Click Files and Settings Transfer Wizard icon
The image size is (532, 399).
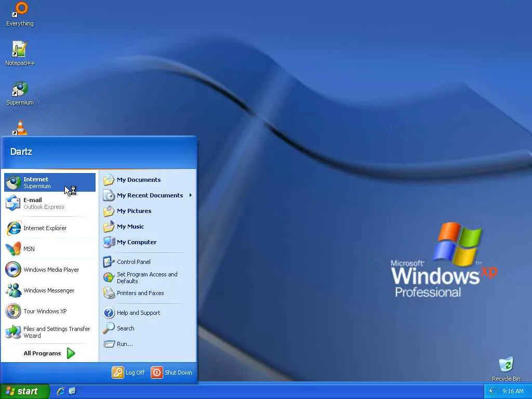coord(14,332)
